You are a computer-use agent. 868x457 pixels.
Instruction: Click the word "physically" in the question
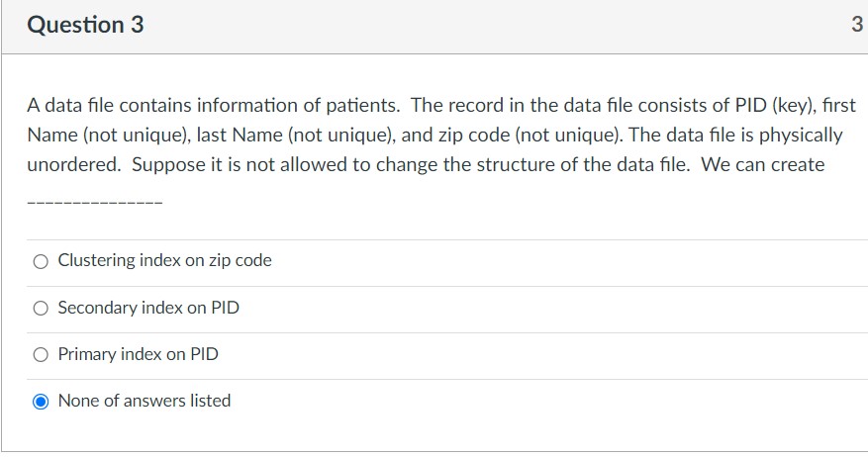(x=801, y=135)
